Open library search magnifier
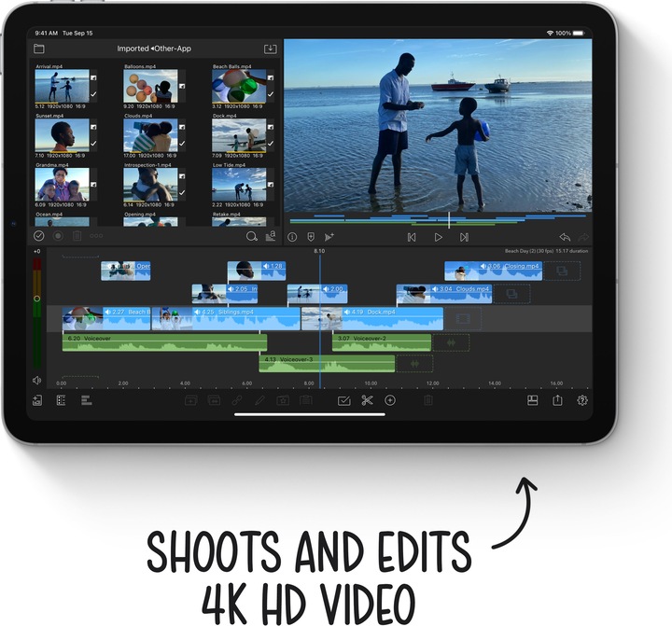The image size is (672, 626). (252, 236)
